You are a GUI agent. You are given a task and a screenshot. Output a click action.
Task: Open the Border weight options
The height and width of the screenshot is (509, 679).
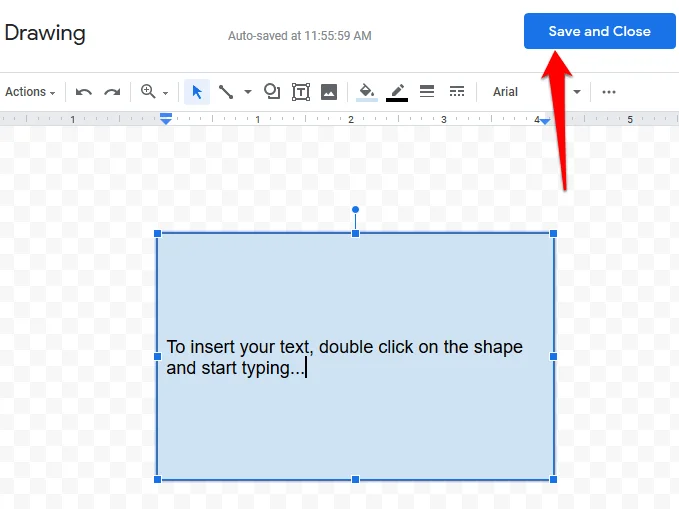(427, 91)
